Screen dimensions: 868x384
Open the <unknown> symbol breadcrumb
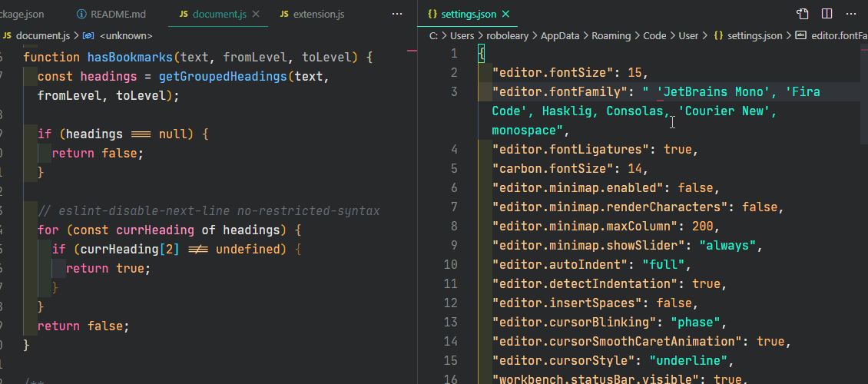[x=126, y=36]
